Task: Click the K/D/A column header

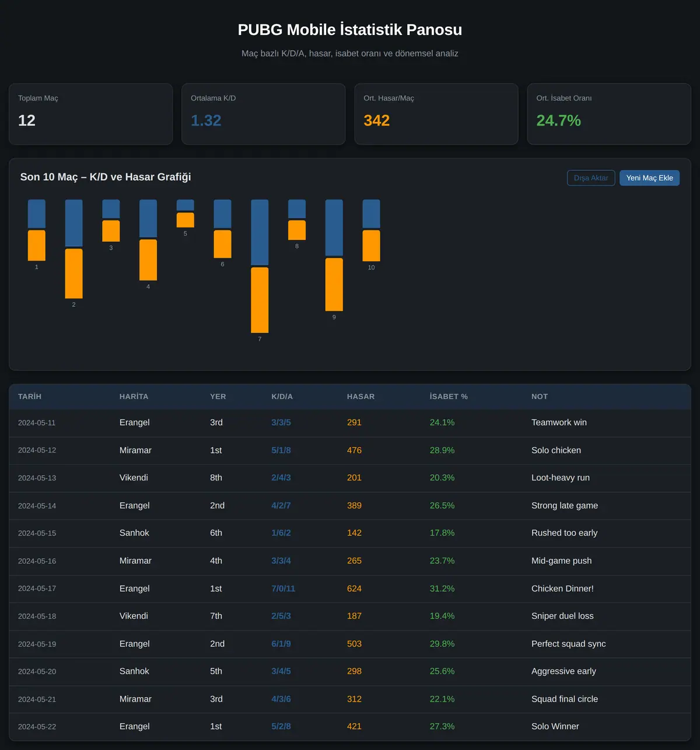Action: (x=282, y=397)
